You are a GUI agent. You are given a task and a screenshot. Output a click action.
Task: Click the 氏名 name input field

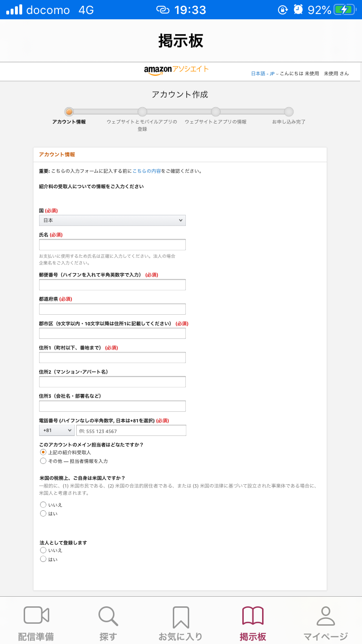tap(112, 244)
